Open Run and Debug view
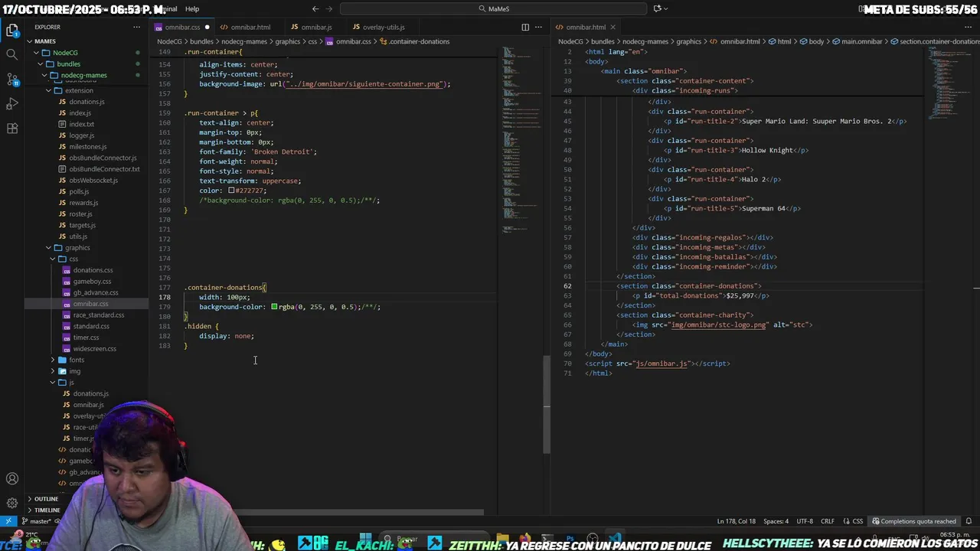The image size is (980, 551). pos(11,103)
